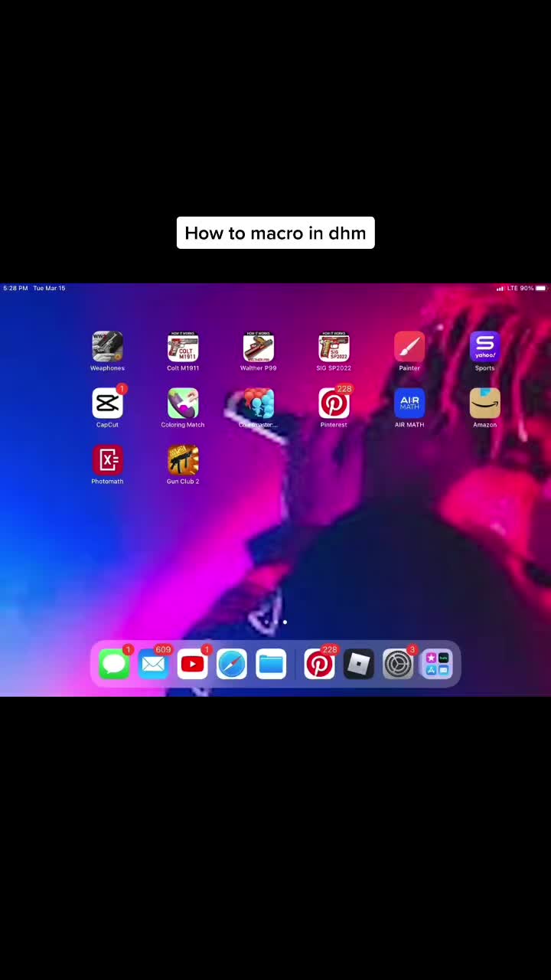
Task: Tap the battery indicator in status bar
Action: point(541,289)
